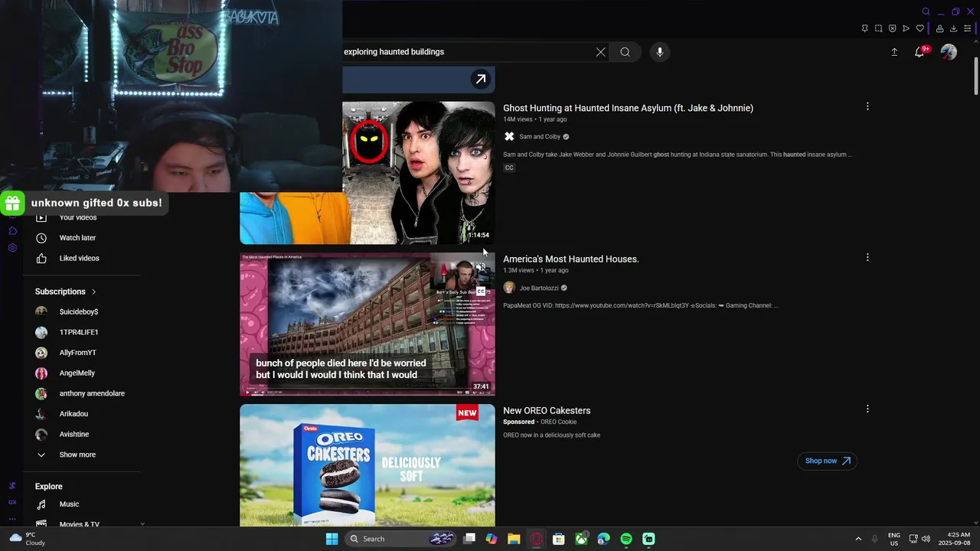Open Watch later playlist

[77, 238]
